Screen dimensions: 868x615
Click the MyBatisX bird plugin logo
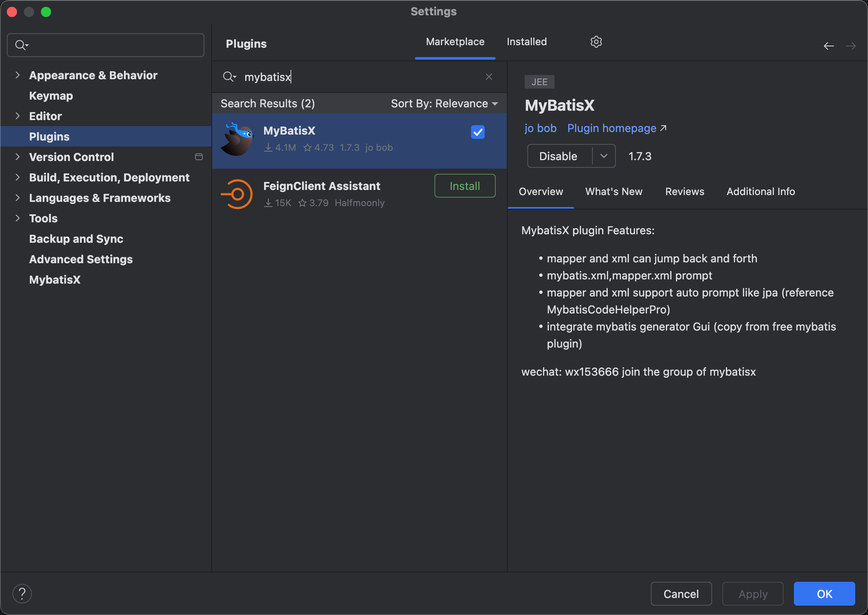coord(237,140)
